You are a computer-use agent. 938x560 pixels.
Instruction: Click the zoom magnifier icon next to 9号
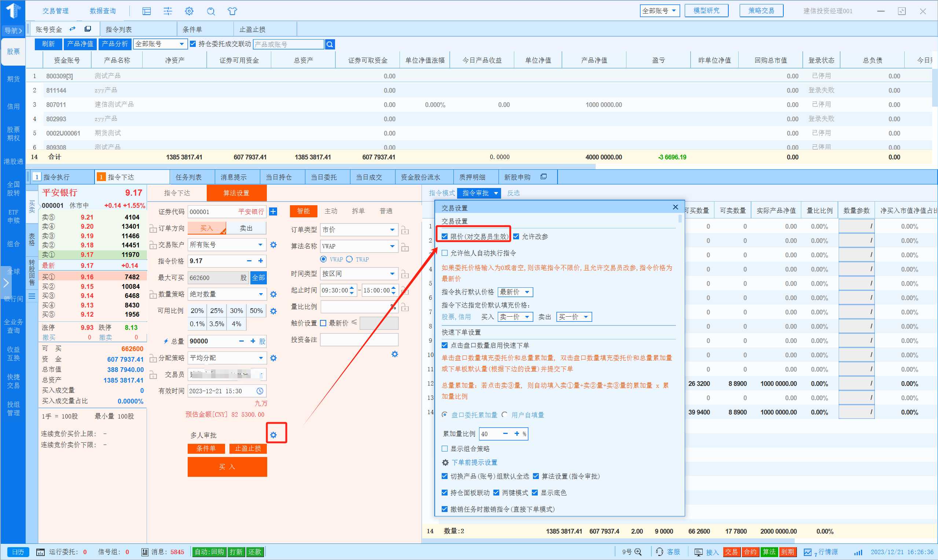pos(638,552)
